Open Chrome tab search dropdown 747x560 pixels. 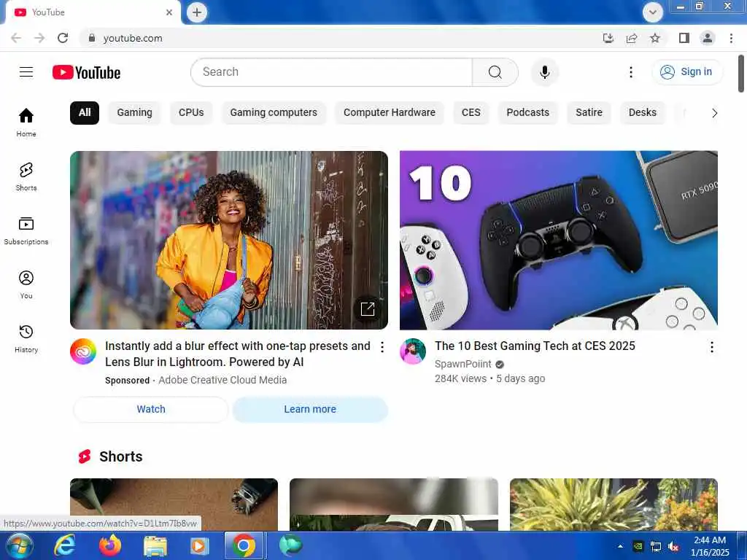653,12
